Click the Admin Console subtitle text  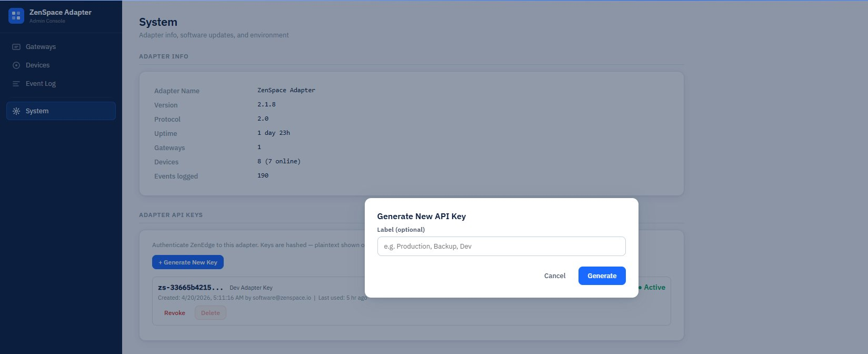coord(47,21)
